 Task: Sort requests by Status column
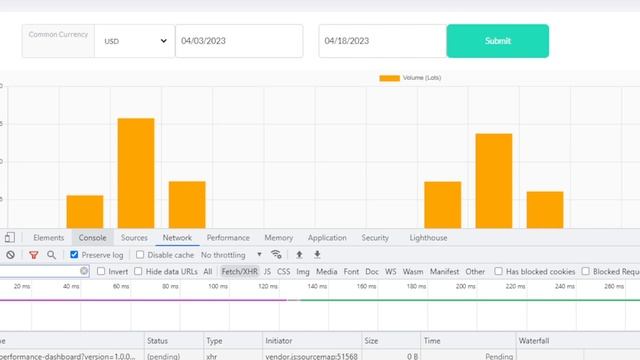coord(174,340)
